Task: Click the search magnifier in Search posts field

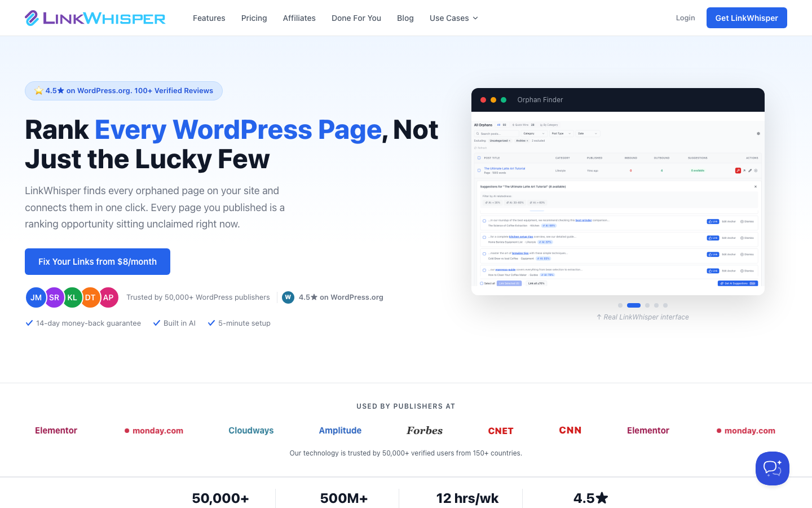Action: 478,134
